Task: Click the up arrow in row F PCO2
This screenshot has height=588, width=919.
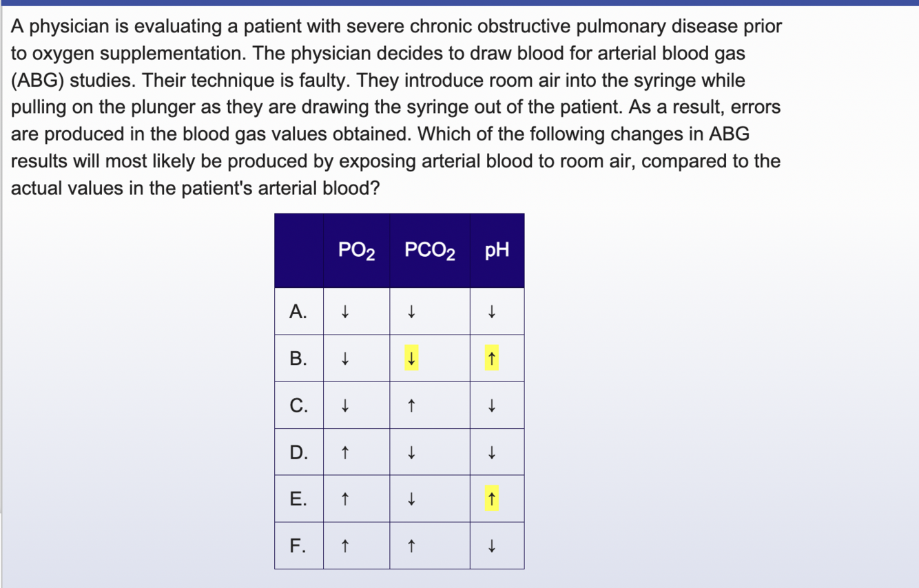Action: click(x=411, y=547)
